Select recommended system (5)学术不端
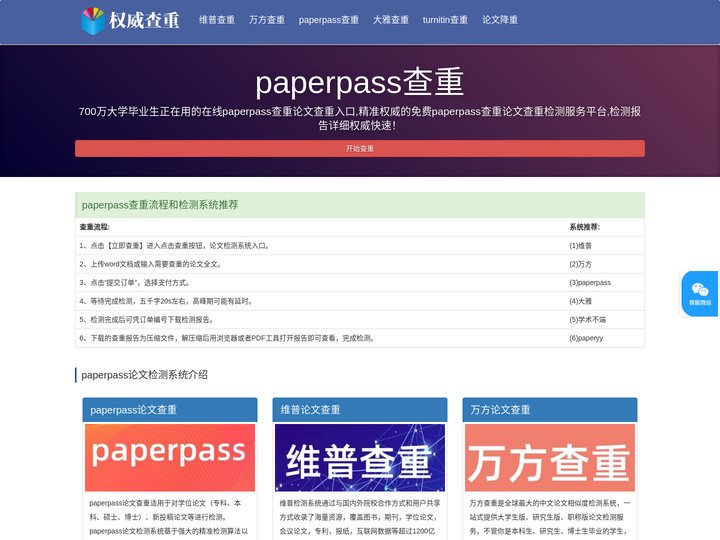 [588, 320]
